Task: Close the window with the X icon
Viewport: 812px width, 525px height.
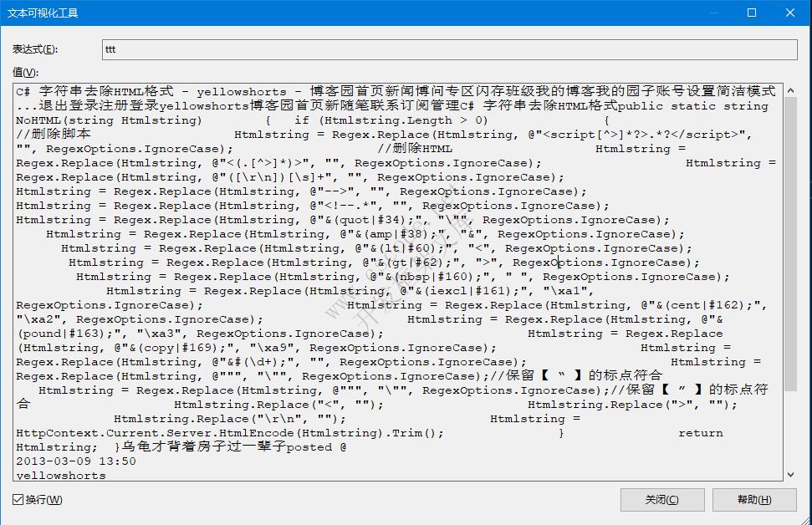Action: [790, 13]
